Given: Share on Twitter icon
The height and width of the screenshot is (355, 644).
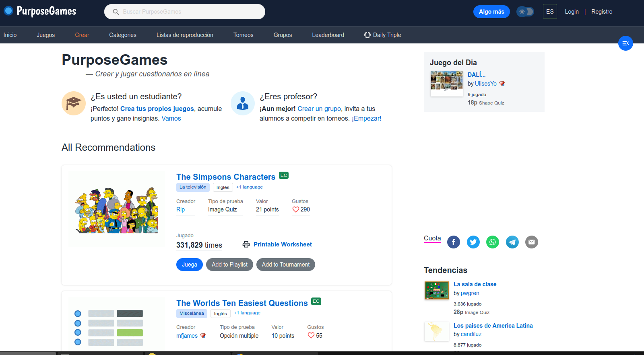Looking at the screenshot, I should [x=473, y=242].
